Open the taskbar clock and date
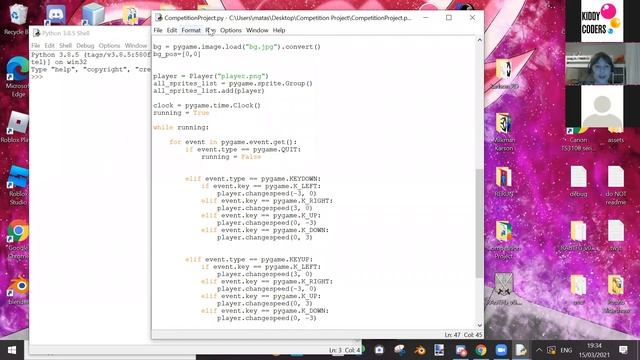Image resolution: width=640 pixels, height=360 pixels. (595, 350)
